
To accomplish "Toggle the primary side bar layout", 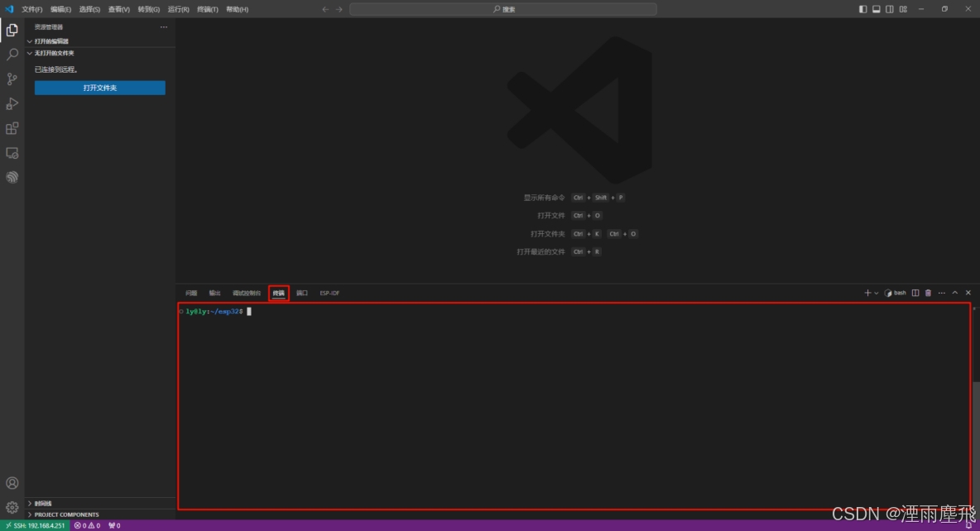I will 862,9.
